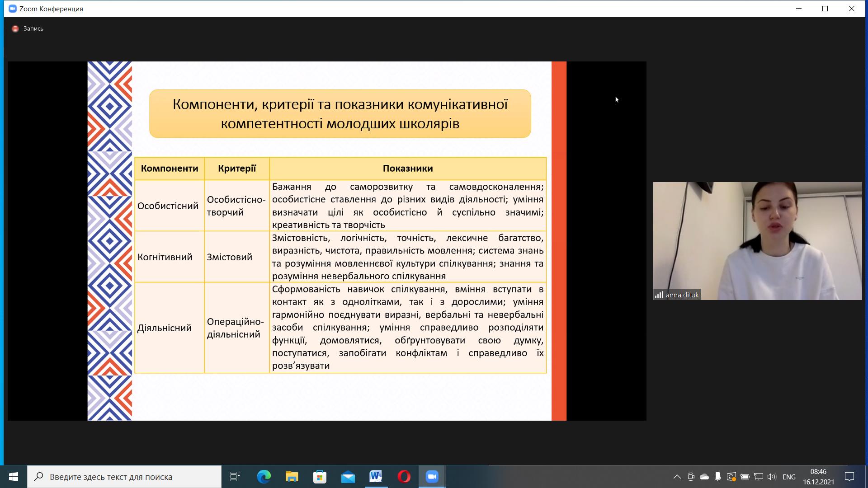Click the Критерії column header
Viewport: 868px width, 488px height.
pyautogui.click(x=237, y=169)
